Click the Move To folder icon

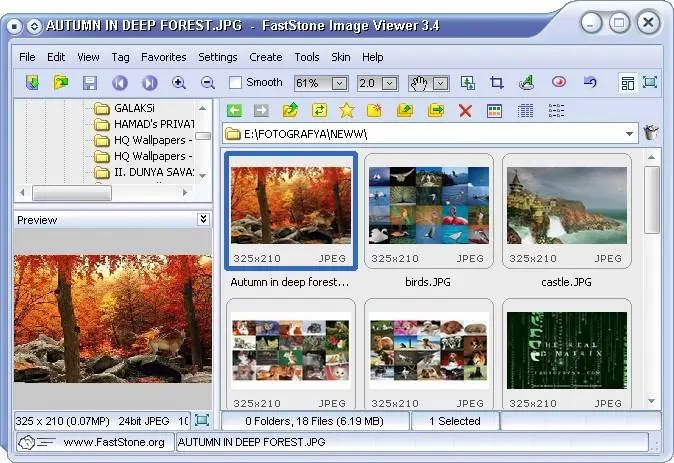[436, 110]
